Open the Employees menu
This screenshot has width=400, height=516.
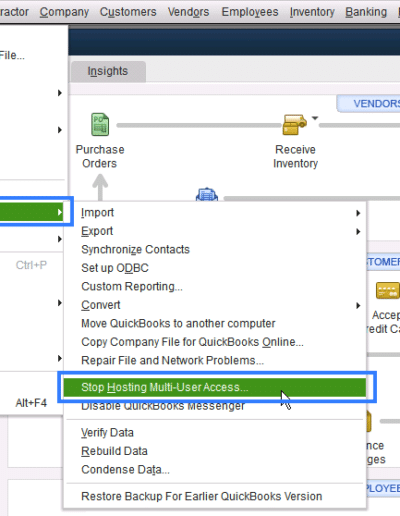coord(250,12)
